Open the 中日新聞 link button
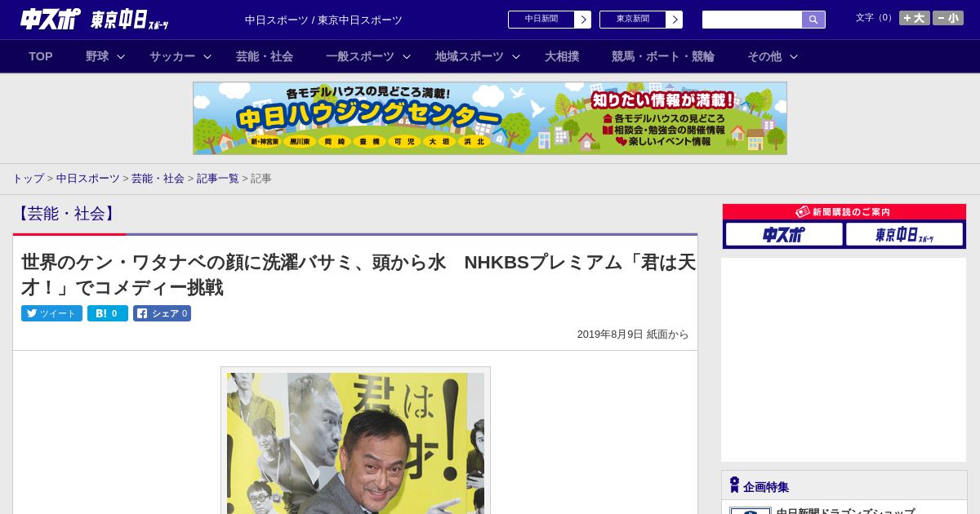Screen dimensions: 980x514 (x=550, y=20)
